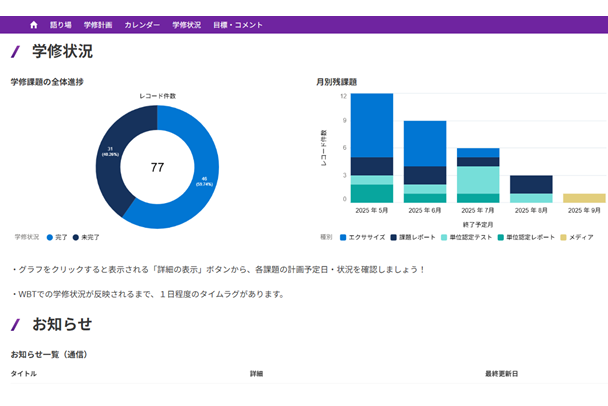This screenshot has width=608, height=406.
Task: Click the レコード件数 label above donut
Action: 157,96
